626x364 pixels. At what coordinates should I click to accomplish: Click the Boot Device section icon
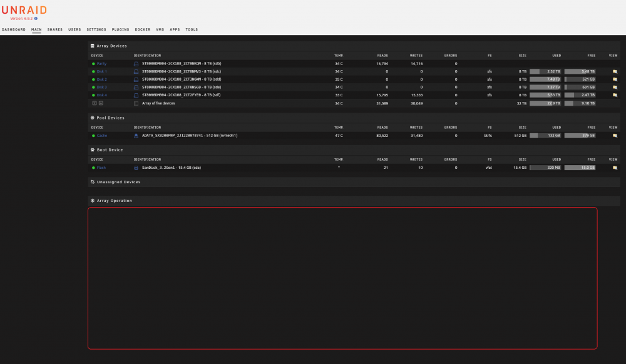click(x=92, y=150)
